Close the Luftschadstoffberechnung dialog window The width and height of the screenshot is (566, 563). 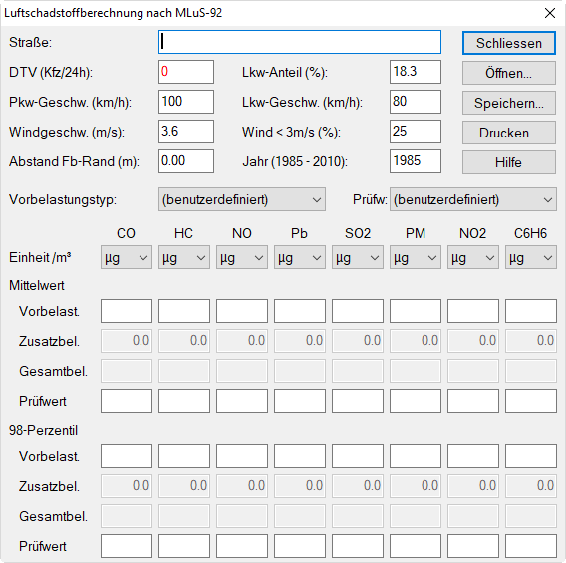click(550, 13)
